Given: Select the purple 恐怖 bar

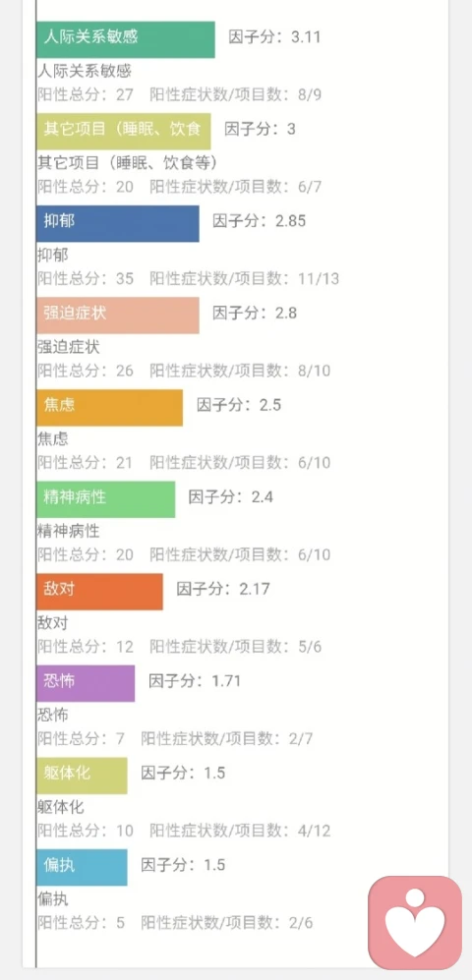Looking at the screenshot, I should [x=86, y=683].
